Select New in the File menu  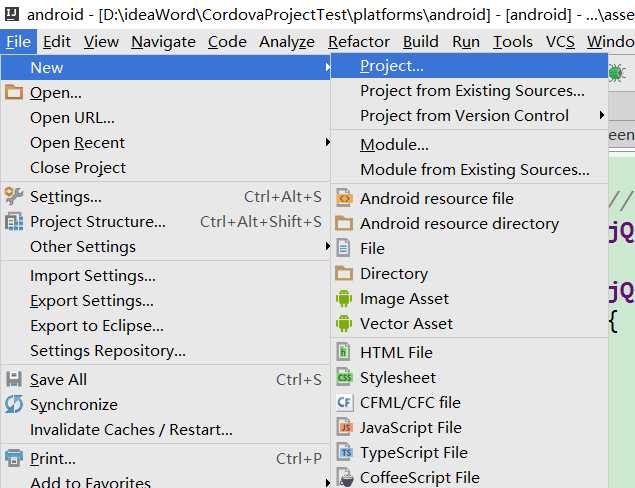(x=165, y=67)
